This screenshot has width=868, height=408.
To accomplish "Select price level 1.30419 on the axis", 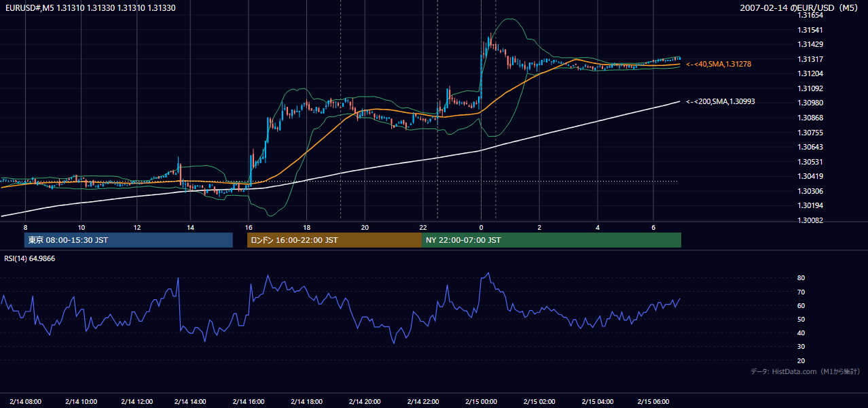I will click(x=810, y=176).
